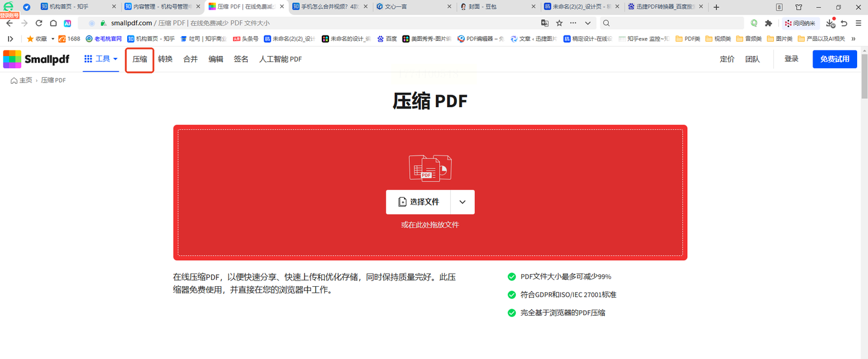The image size is (868, 359).
Task: Click the secure lock icon in address bar
Action: coord(104,23)
